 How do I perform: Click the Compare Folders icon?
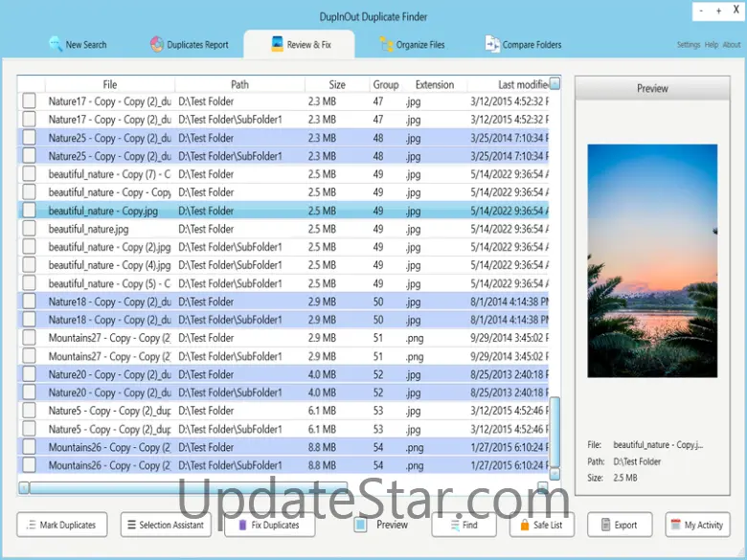(x=492, y=44)
